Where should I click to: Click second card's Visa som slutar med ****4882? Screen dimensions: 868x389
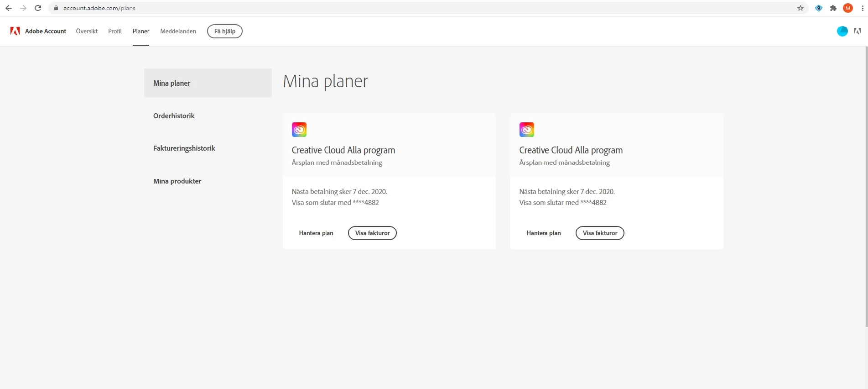(x=563, y=203)
